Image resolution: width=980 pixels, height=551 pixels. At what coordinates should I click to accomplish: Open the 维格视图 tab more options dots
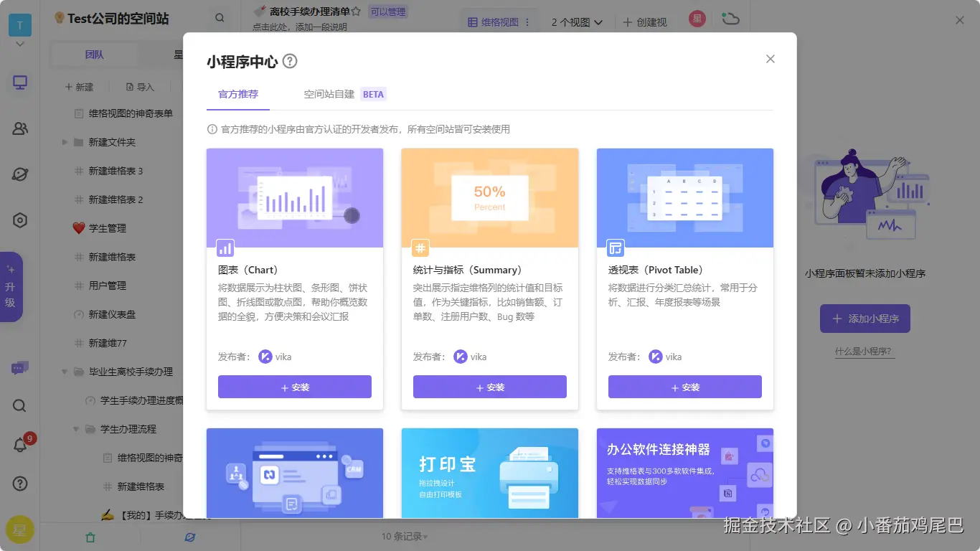(x=528, y=22)
